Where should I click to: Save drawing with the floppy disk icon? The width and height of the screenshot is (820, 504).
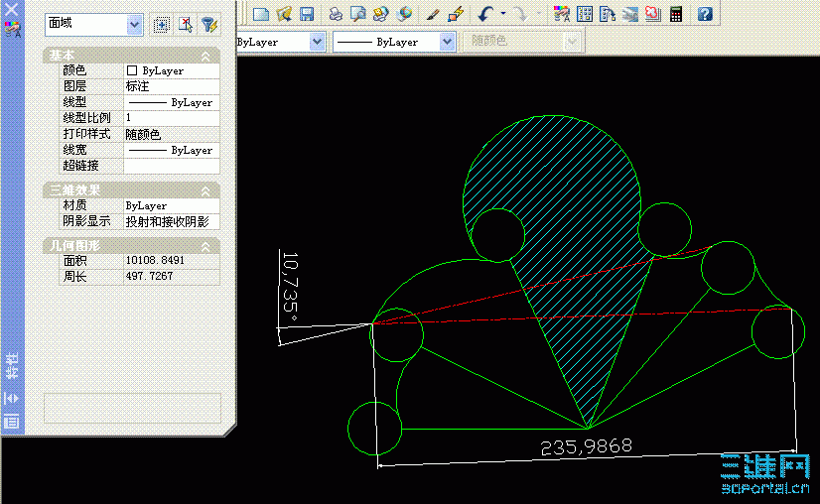(307, 14)
